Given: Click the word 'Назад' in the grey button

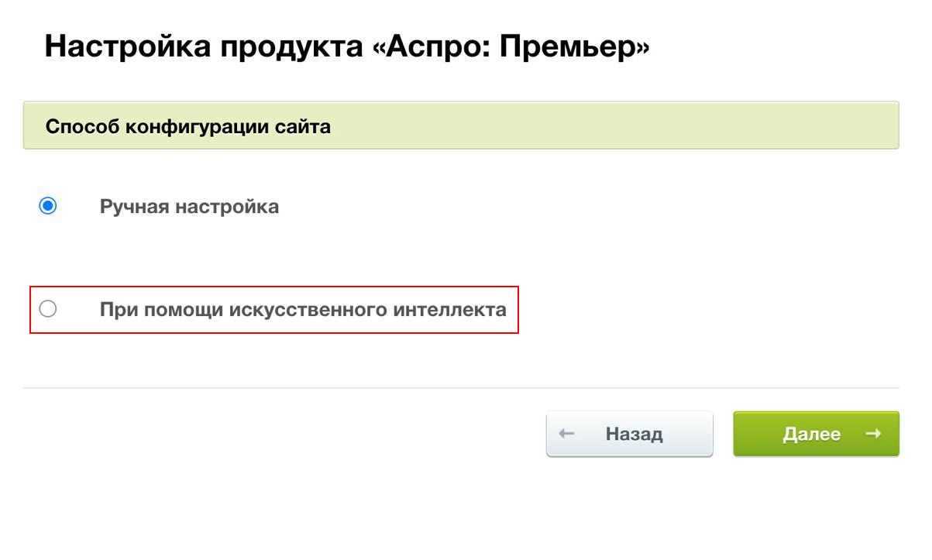Looking at the screenshot, I should coord(634,434).
